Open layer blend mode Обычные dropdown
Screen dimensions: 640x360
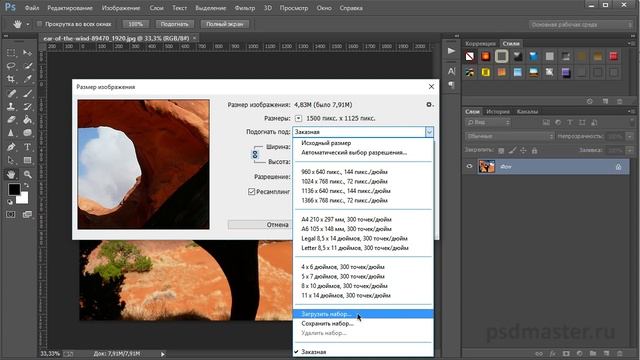509,136
